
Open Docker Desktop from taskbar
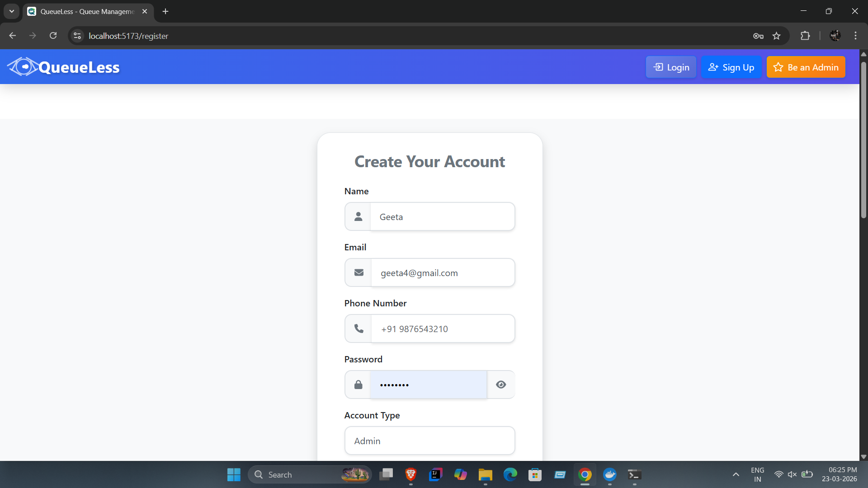610,474
